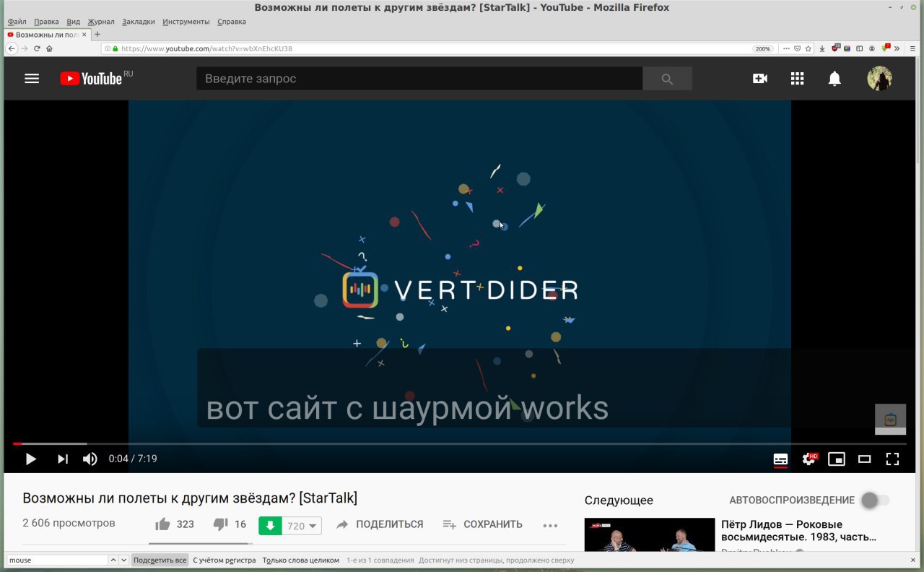The width and height of the screenshot is (924, 572).
Task: Open the Вид menu
Action: pos(74,22)
